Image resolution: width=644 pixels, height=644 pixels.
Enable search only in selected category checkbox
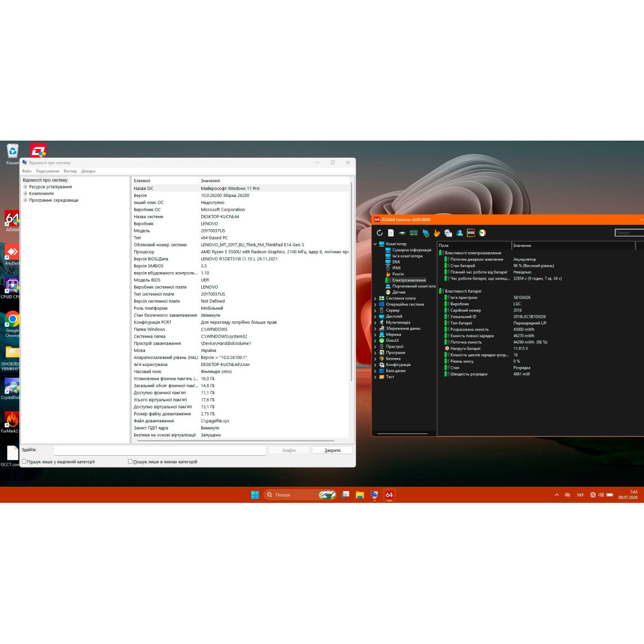pyautogui.click(x=24, y=462)
